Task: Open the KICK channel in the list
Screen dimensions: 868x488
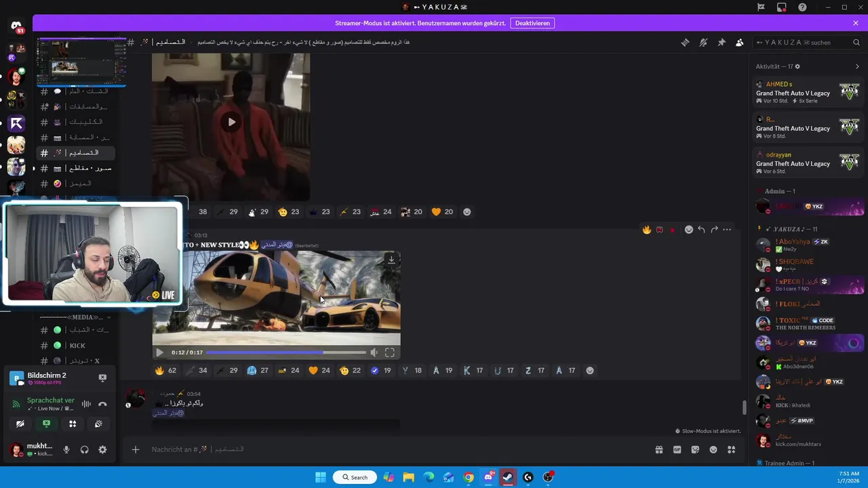Action: [76, 346]
